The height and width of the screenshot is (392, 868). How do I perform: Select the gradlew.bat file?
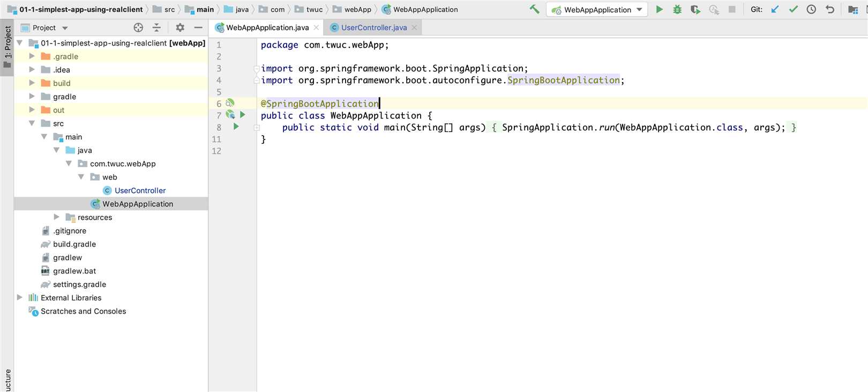click(74, 271)
